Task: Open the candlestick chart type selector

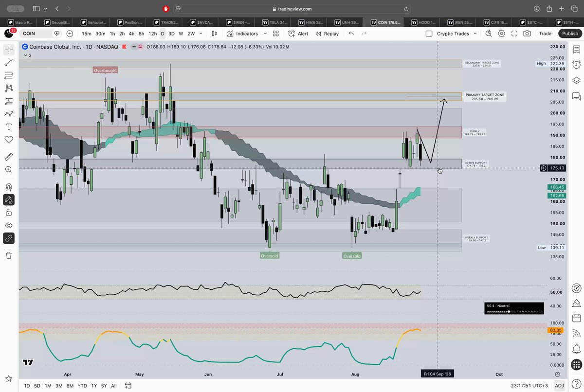Action: tap(215, 34)
